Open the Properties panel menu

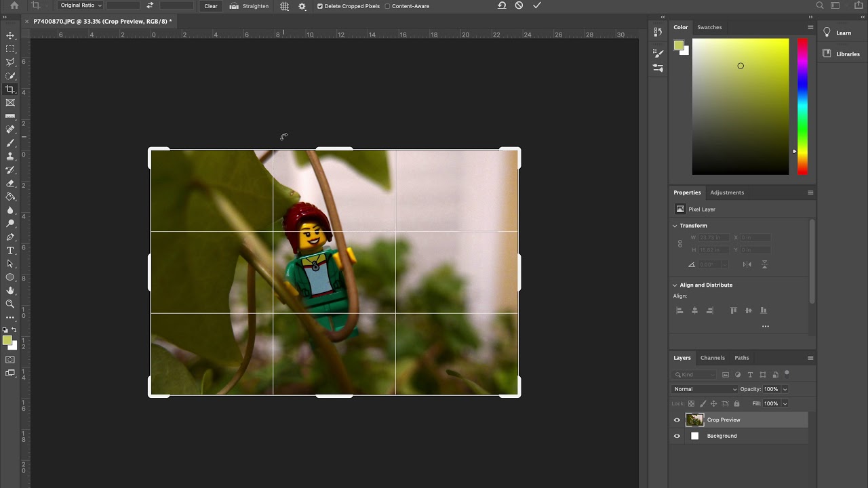tap(810, 192)
